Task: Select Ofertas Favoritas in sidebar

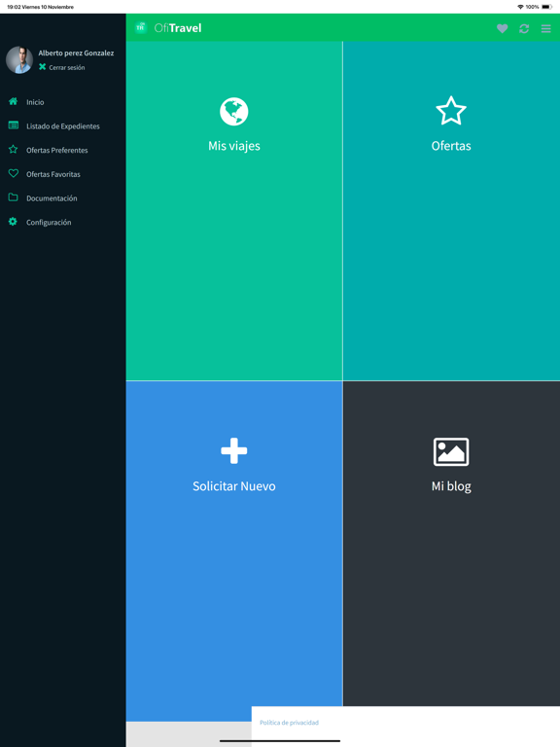Action: tap(53, 174)
